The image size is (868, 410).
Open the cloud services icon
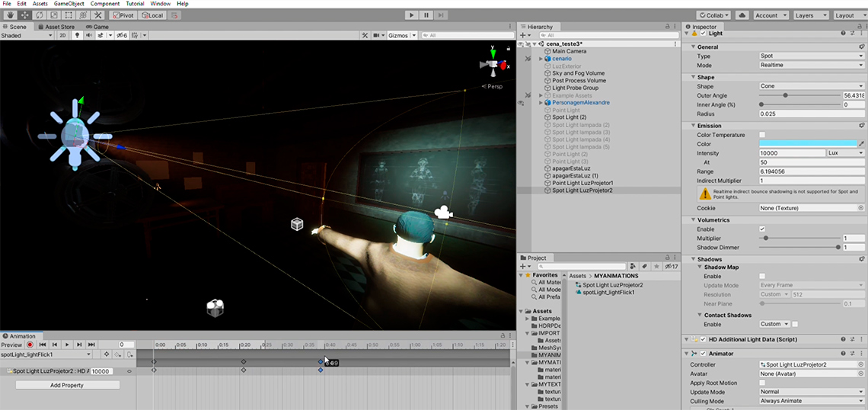(742, 15)
